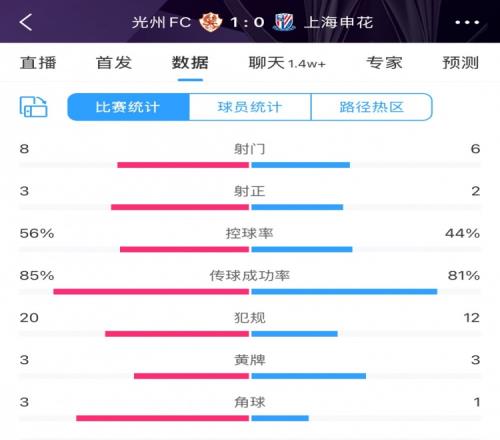This screenshot has height=440, width=500.
Task: Tap the 1:0 match score
Action: pos(247,22)
